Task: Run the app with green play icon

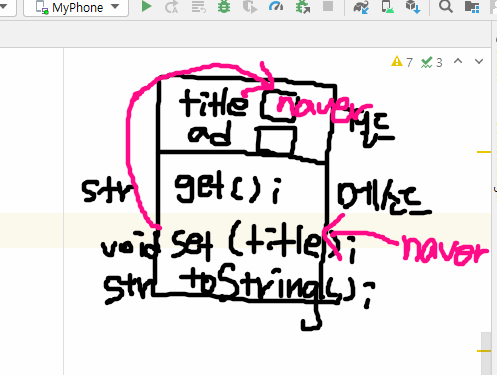Action: [146, 7]
